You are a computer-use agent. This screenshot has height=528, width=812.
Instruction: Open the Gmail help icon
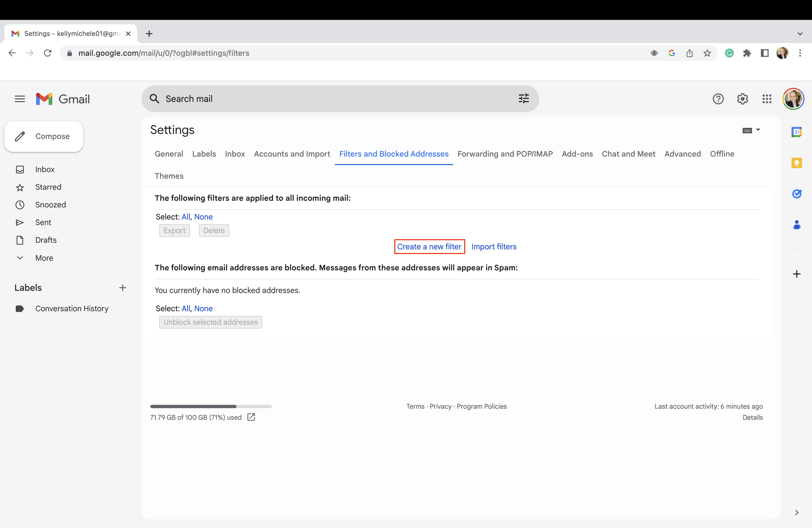coord(718,99)
